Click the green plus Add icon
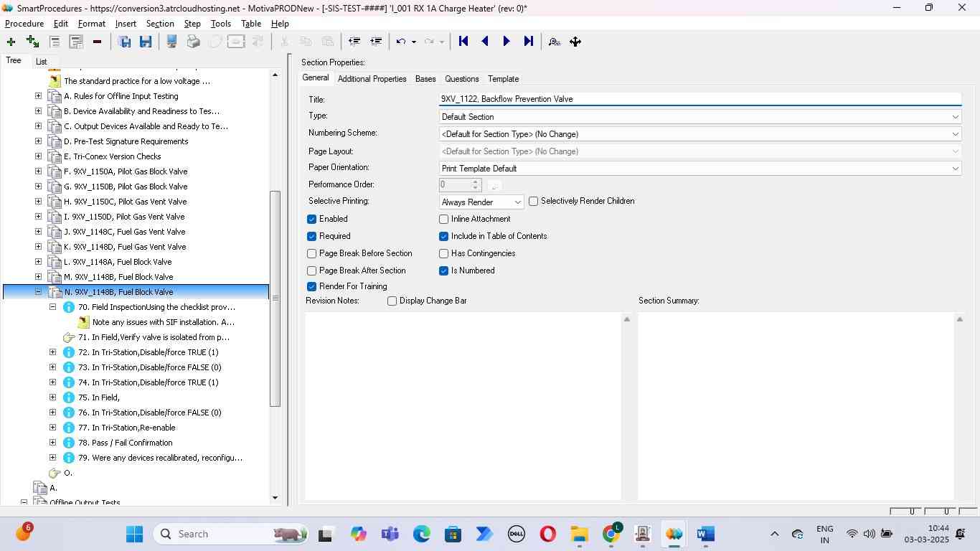 point(11,42)
